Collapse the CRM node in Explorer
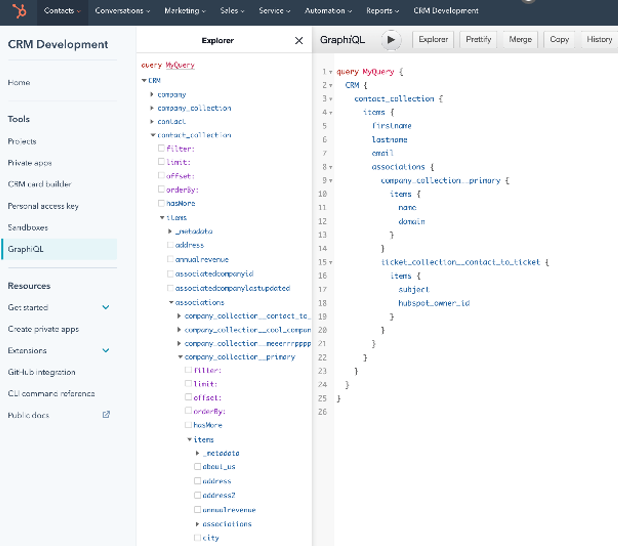 pyautogui.click(x=144, y=80)
